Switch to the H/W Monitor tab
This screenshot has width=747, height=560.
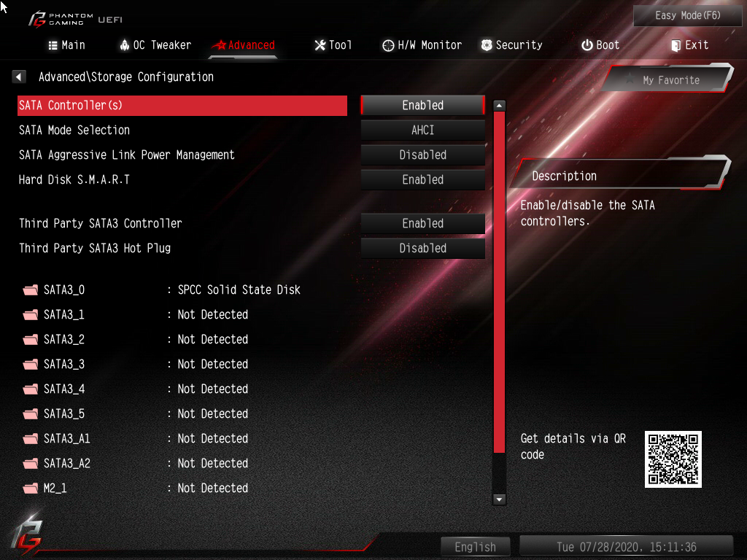pyautogui.click(x=422, y=45)
